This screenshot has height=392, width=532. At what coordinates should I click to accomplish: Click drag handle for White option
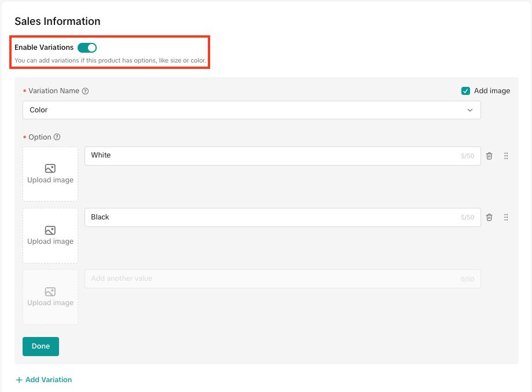coord(506,156)
